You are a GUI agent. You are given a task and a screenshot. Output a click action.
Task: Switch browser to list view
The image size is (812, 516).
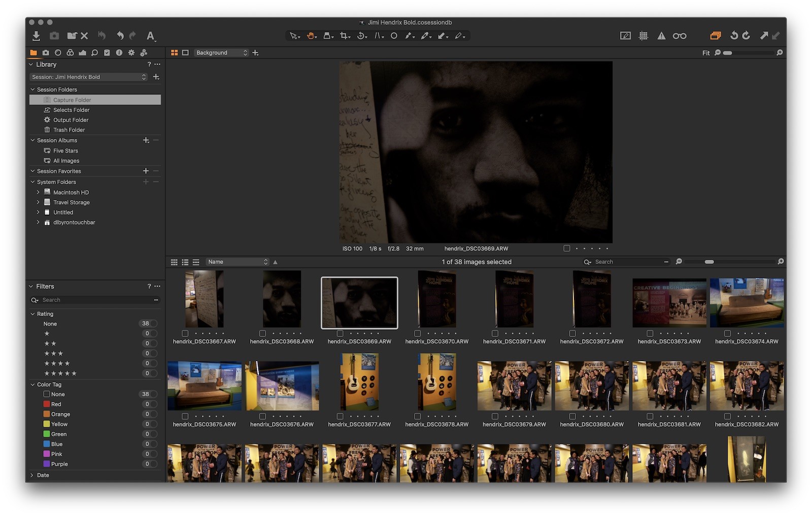tap(185, 262)
